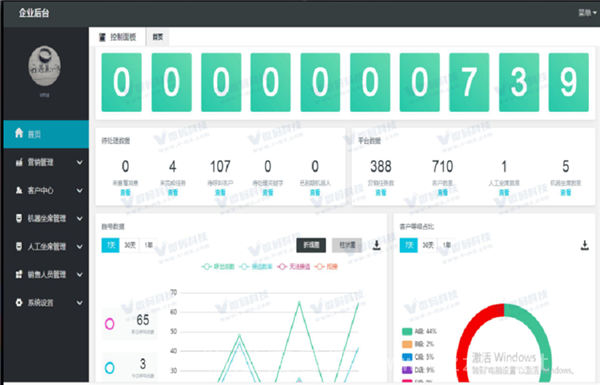Viewport: 600px width, 385px height.
Task: Click the pink circle icon beside 65
Action: [x=109, y=324]
